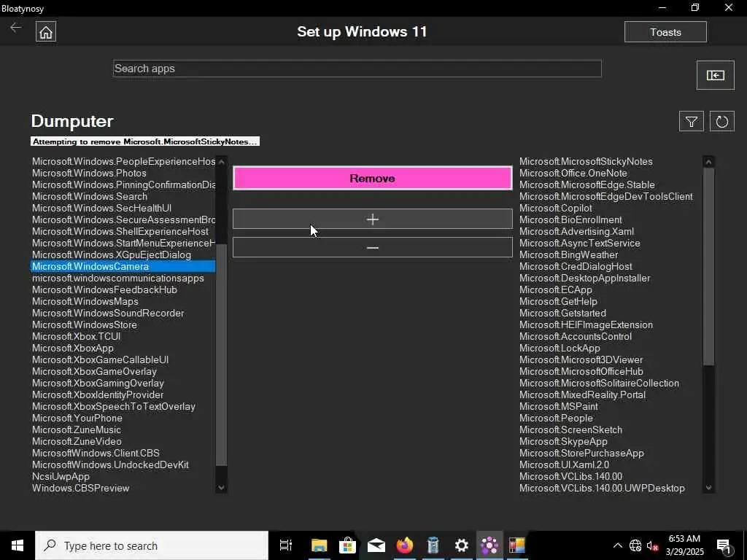
Task: Select Microsoft.WindowsStore entry
Action: [x=85, y=324]
